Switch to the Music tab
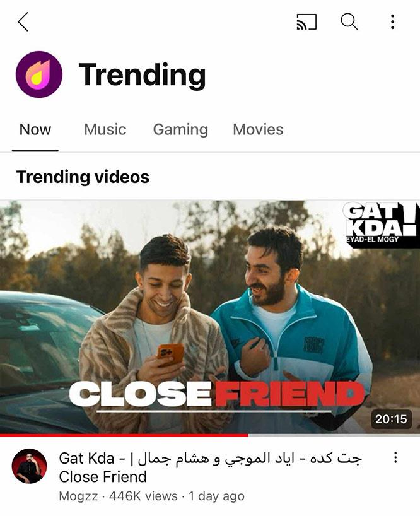 105,129
